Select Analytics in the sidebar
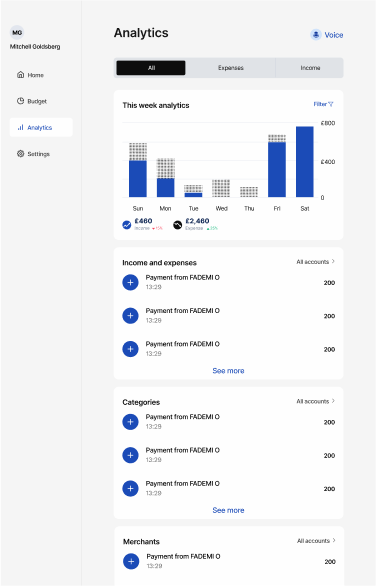Viewport: 376px width, 586px height. [41, 127]
